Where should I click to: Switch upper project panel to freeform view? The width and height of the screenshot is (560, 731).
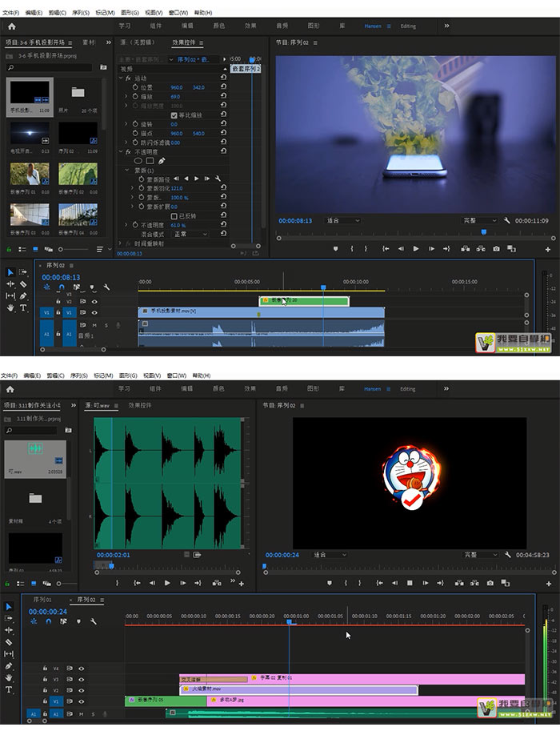pos(48,250)
